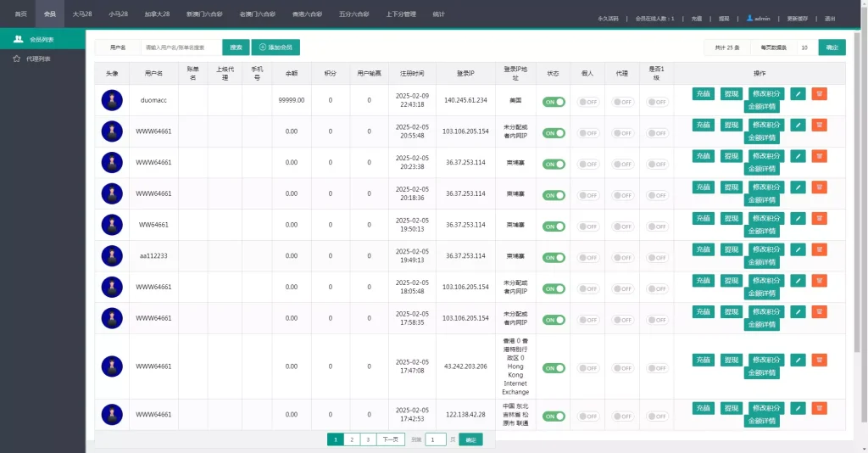Click the delete trash icon for duomacc
Viewport: 868px width, 453px height.
pos(819,94)
